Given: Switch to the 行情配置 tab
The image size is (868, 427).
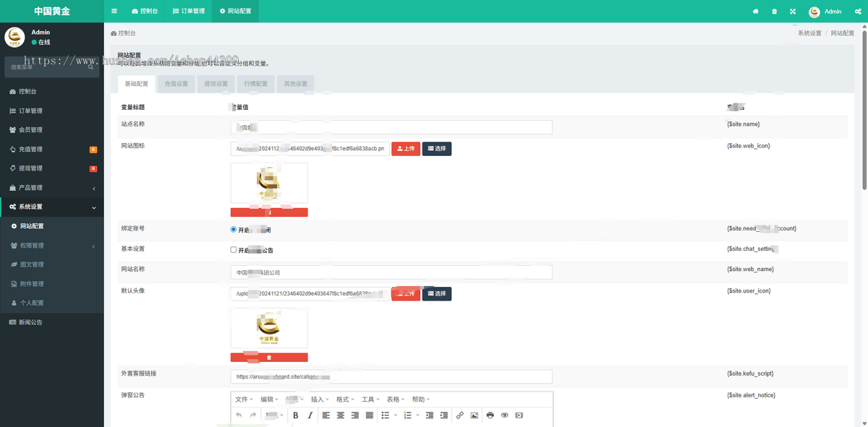Looking at the screenshot, I should [x=255, y=84].
